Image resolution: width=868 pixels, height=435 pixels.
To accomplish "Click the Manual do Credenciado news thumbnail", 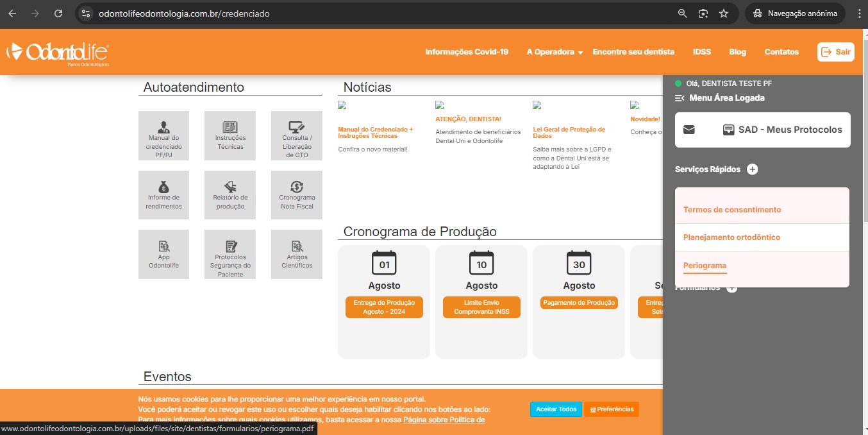I will 342,105.
